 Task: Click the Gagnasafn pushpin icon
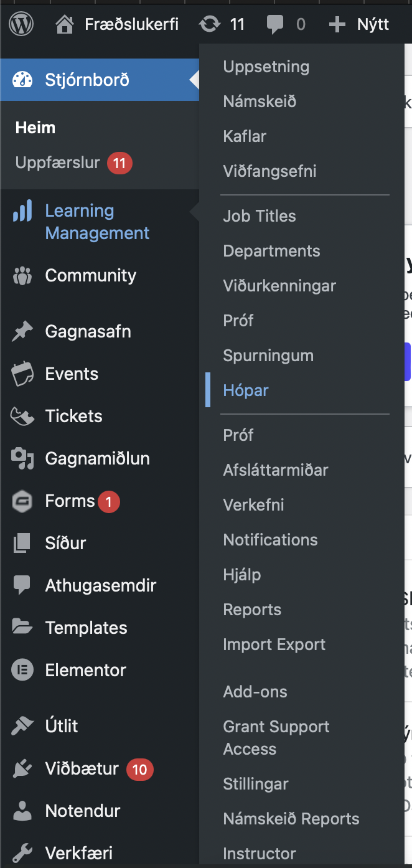click(x=22, y=331)
